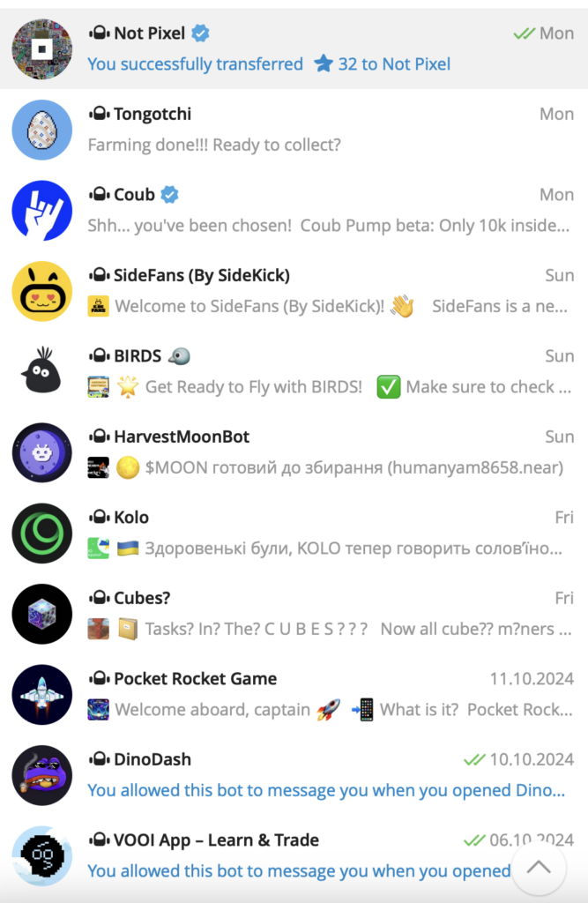Click the DinoDash purple dino avatar
Image resolution: width=588 pixels, height=903 pixels.
pos(42,774)
